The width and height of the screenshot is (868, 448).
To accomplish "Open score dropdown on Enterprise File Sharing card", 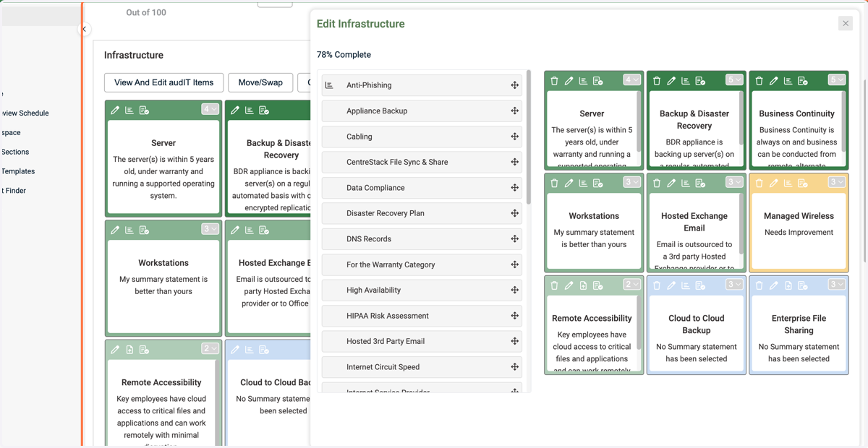I will (x=837, y=285).
